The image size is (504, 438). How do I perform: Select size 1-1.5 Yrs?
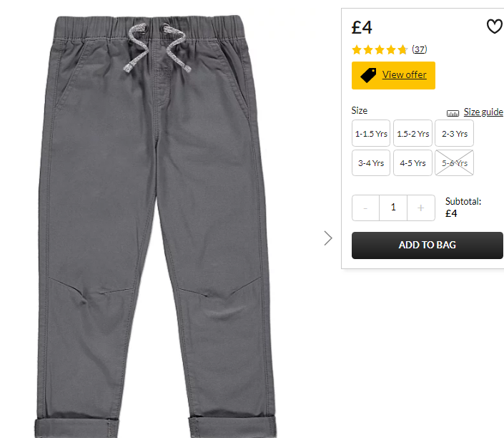pyautogui.click(x=371, y=134)
